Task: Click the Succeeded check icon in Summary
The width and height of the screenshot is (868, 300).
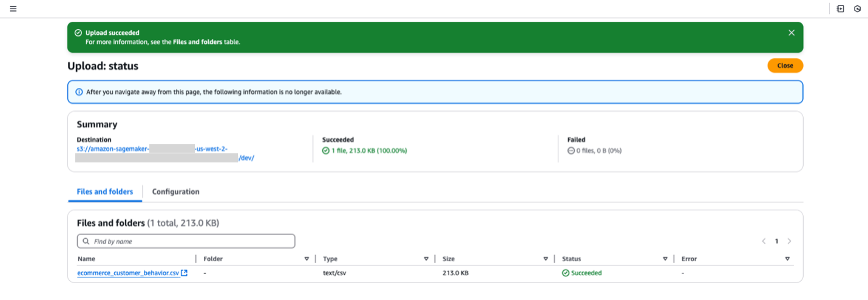Action: [x=325, y=150]
